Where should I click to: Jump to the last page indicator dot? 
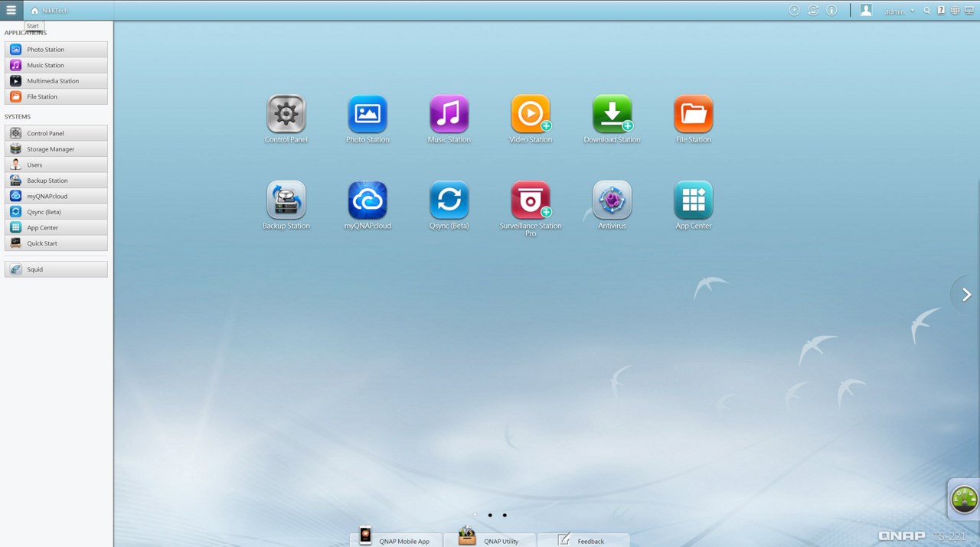pos(505,515)
